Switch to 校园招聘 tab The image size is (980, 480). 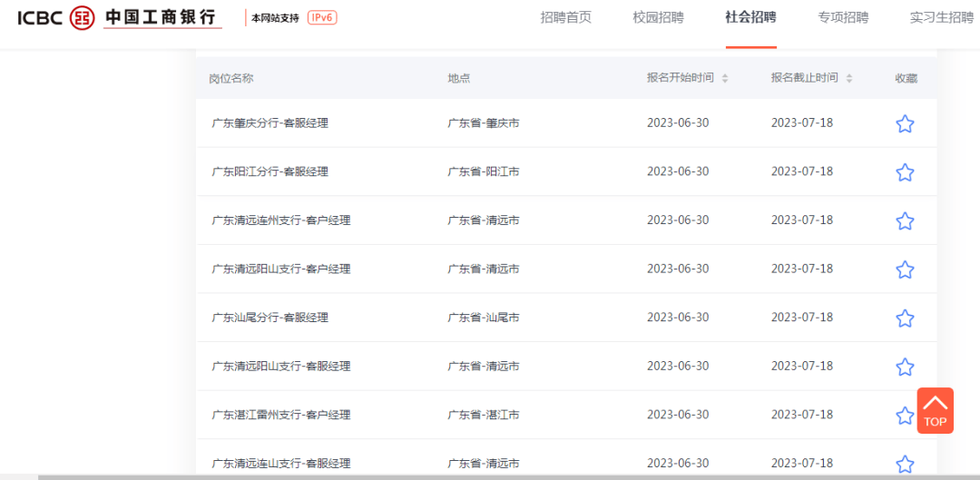[x=658, y=17]
